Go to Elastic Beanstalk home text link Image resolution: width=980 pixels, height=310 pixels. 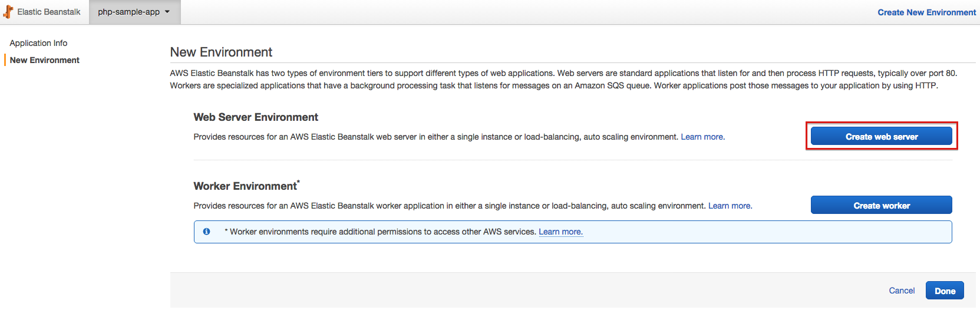49,12
